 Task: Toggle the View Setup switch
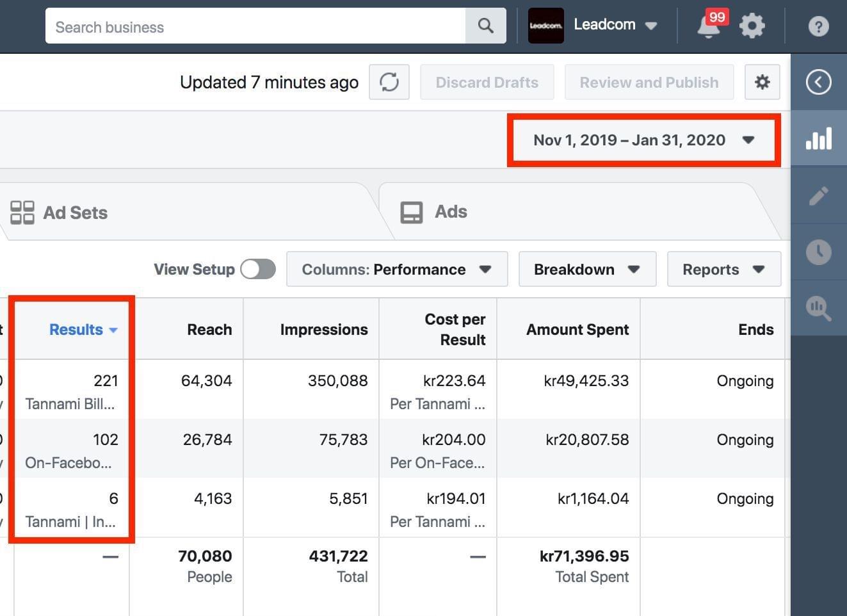[x=258, y=269]
